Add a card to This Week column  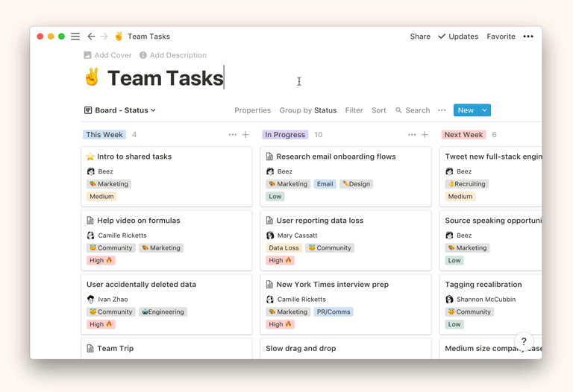[x=245, y=135]
